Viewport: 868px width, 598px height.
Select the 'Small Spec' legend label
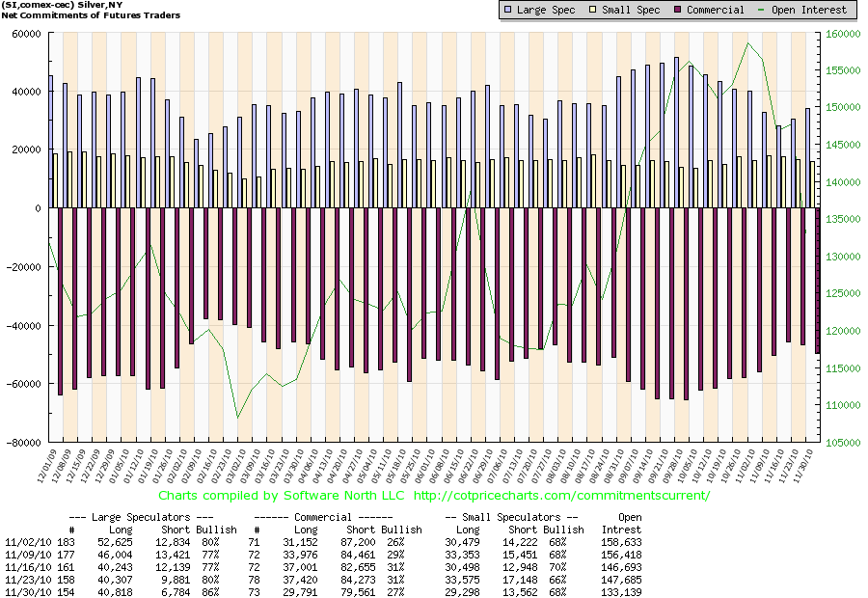631,10
